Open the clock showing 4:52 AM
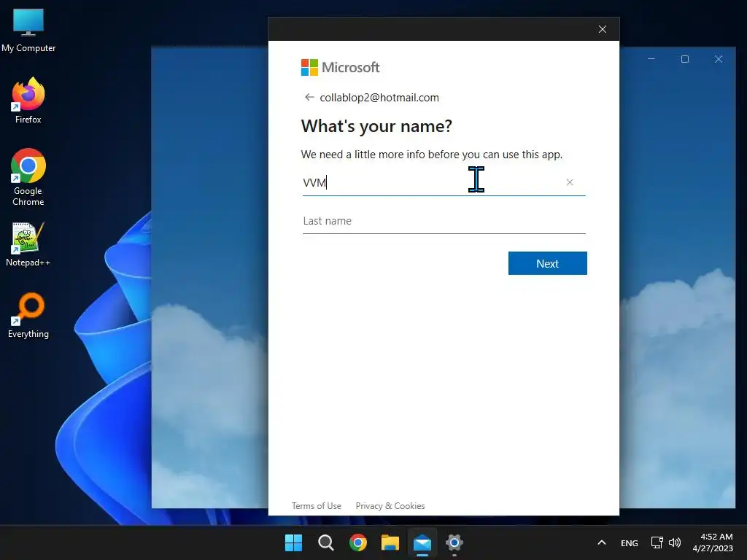This screenshot has width=747, height=560. coord(713,542)
